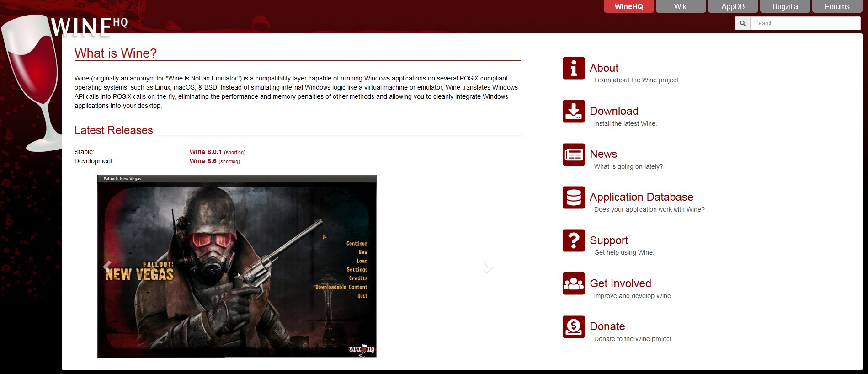Open the About heading link
Screen dimensions: 868x374
(604, 68)
